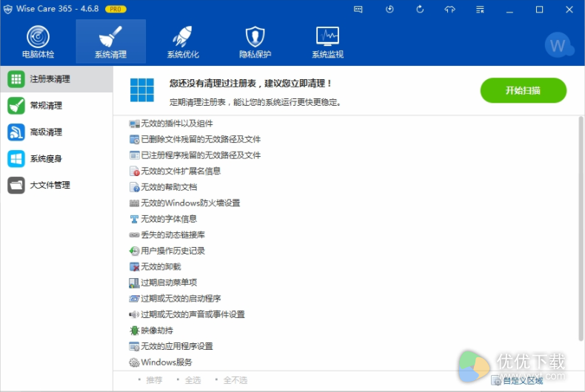Click the registry list vertical scrollbar

coord(581,229)
